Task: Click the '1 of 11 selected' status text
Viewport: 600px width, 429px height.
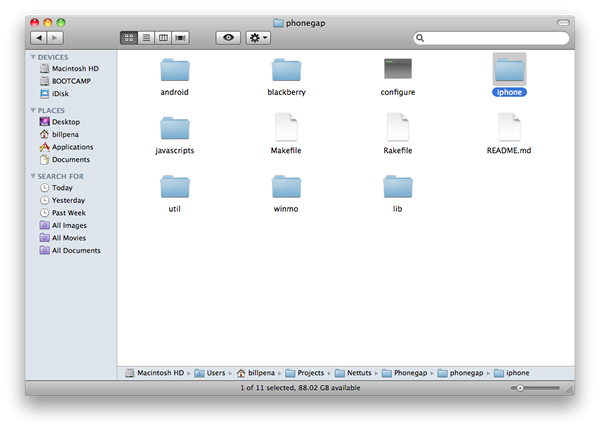Action: pos(300,388)
